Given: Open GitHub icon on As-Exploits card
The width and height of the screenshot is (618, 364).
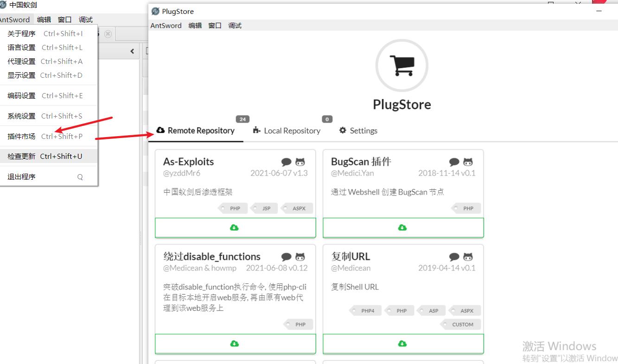Looking at the screenshot, I should (x=300, y=162).
